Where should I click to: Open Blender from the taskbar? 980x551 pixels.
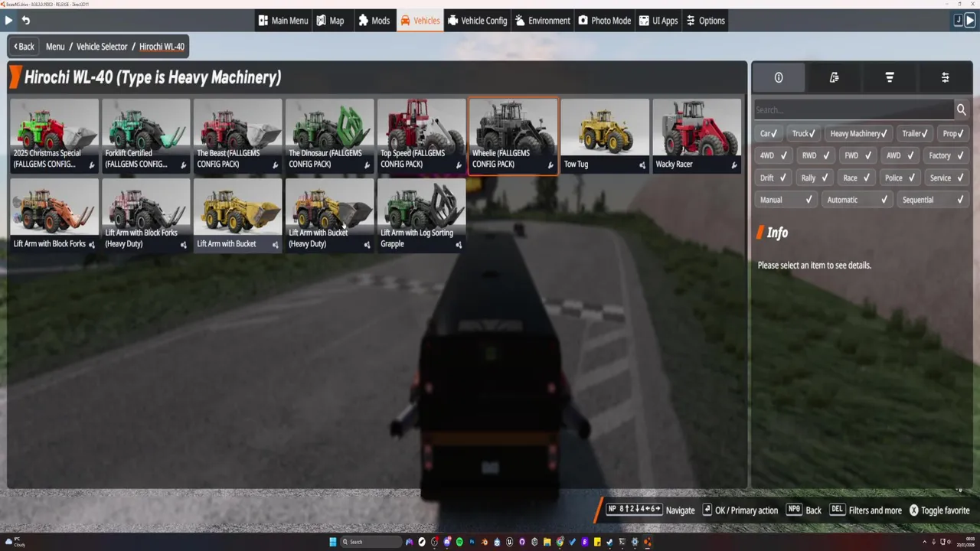click(x=485, y=542)
